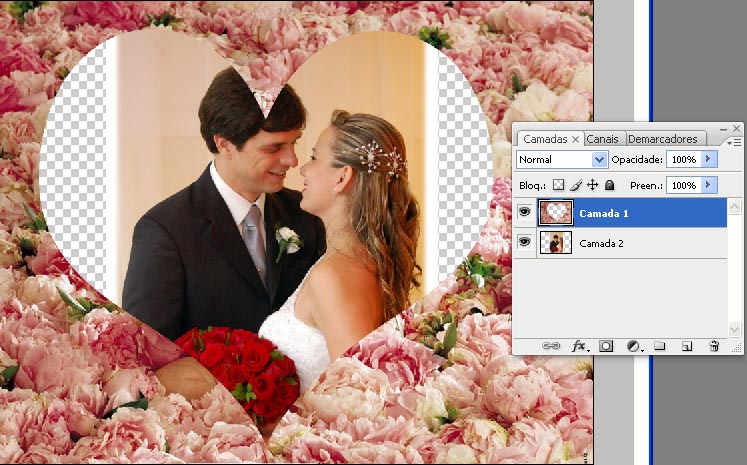Screen dimensions: 747x465
Task: Open the layer style fx menu
Action: pyautogui.click(x=578, y=346)
